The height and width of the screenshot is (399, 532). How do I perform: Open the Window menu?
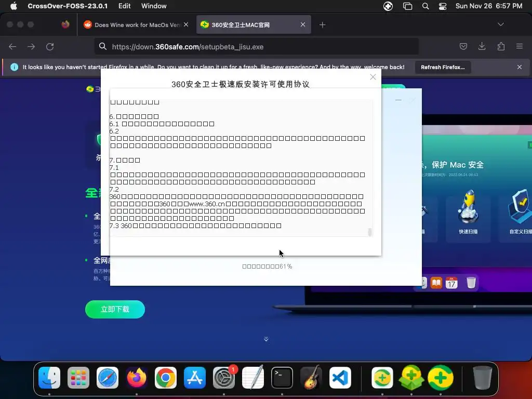[x=154, y=6]
